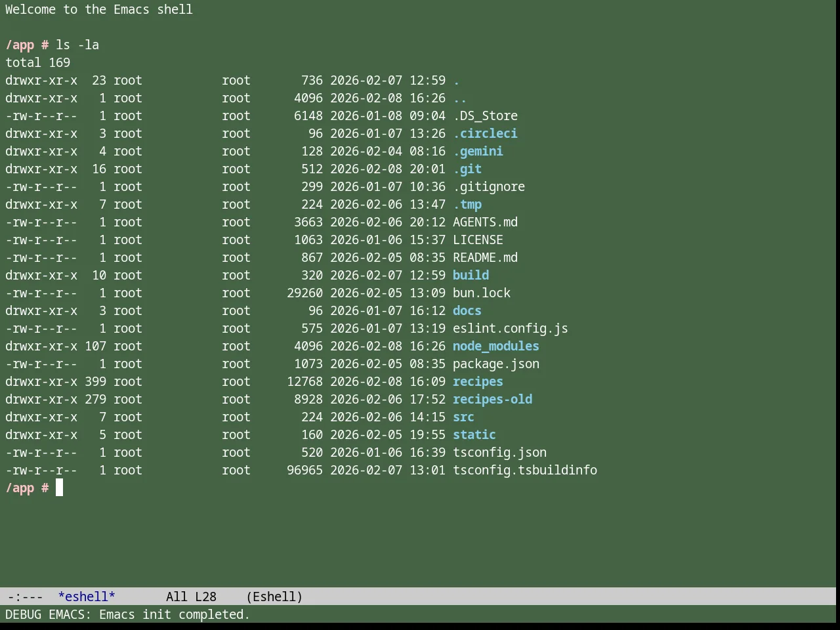Click the AGENTS.md file name
The width and height of the screenshot is (840, 630).
click(x=485, y=222)
